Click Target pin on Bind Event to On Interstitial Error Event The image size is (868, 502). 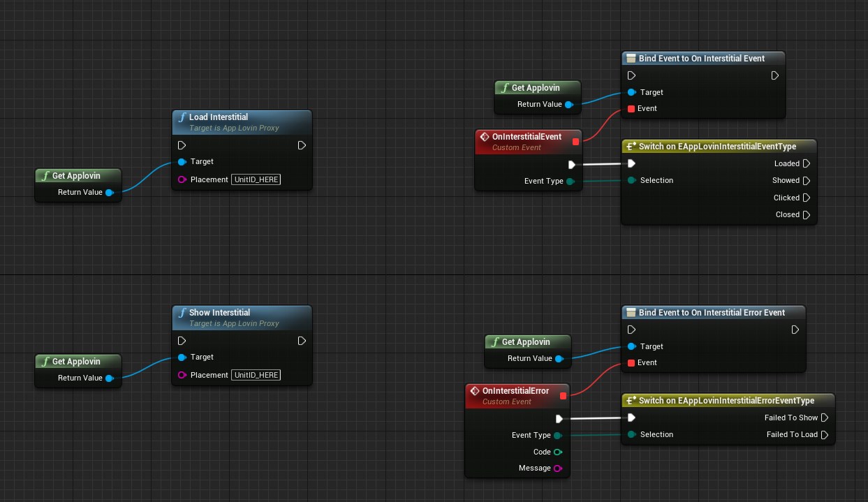(x=631, y=346)
